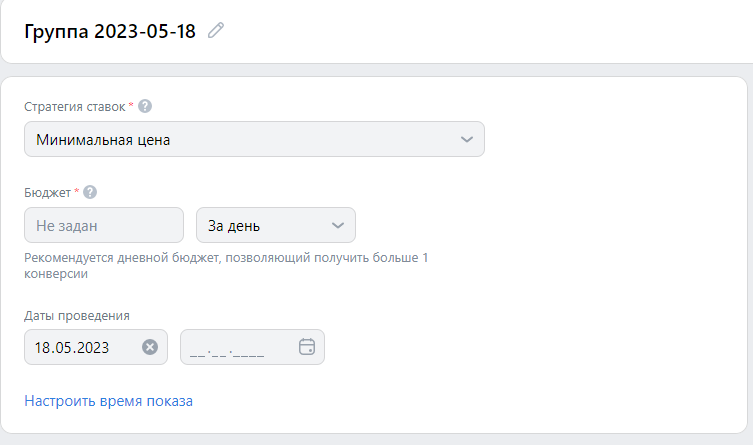Click the Стратегия ставок label

74,107
